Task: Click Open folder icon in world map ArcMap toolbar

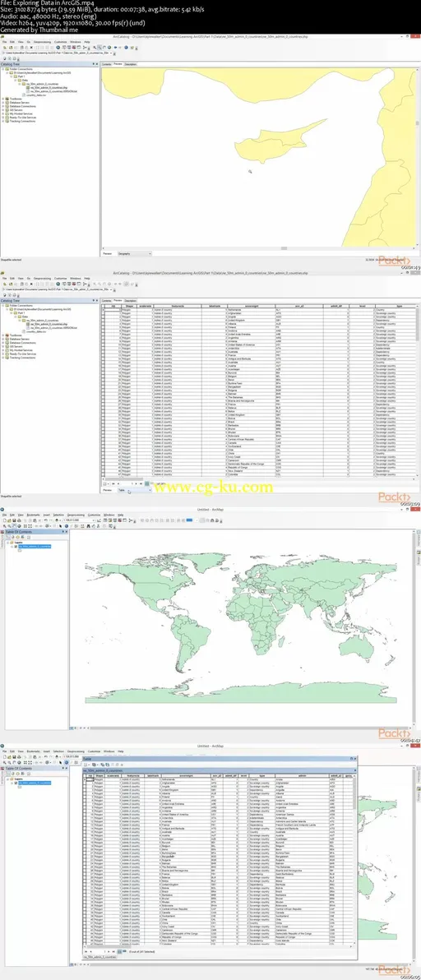Action: pos(9,520)
